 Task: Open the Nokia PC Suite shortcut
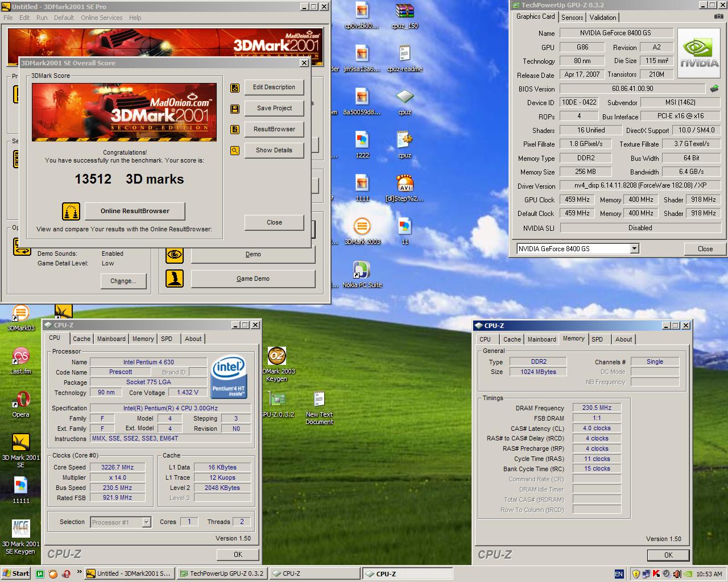click(x=362, y=274)
